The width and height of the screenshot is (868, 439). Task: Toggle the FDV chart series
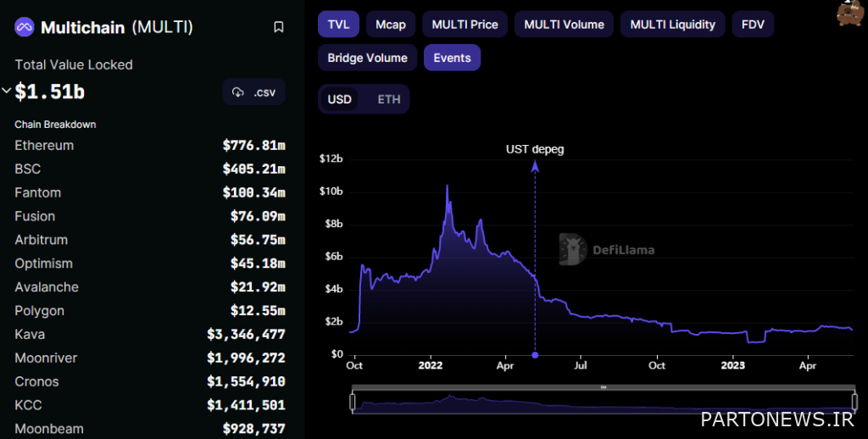click(753, 25)
